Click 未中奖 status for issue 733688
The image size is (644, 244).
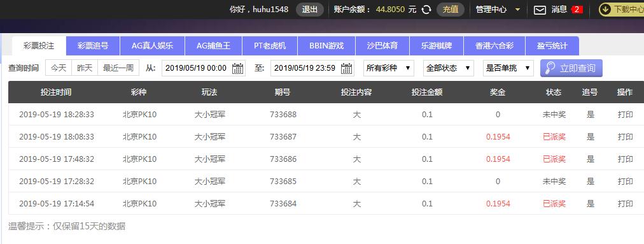click(x=554, y=115)
